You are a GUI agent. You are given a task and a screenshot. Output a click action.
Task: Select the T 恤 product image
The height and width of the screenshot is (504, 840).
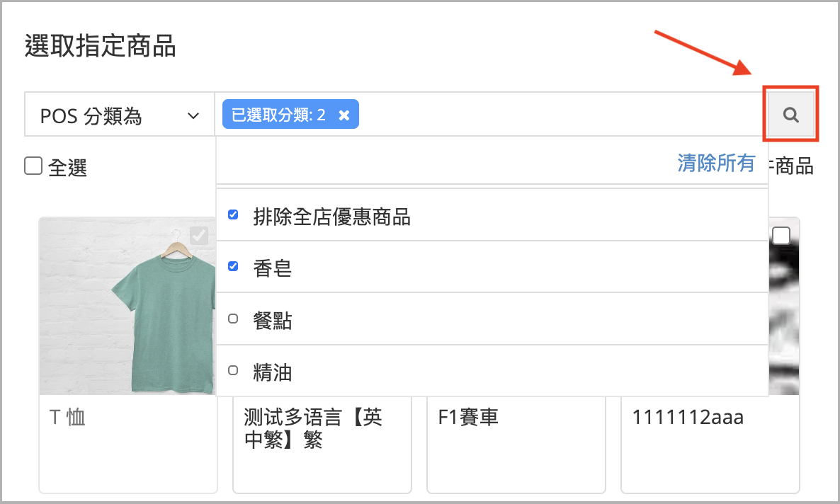click(x=127, y=306)
